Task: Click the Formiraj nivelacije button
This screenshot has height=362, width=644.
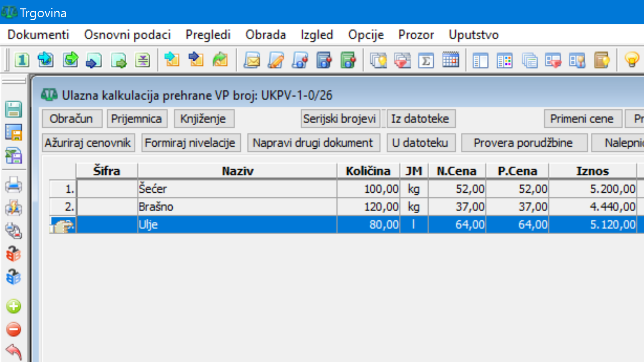Action: (x=190, y=143)
